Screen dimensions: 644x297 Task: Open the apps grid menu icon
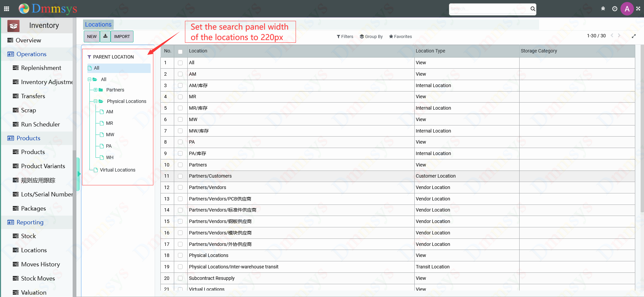click(x=6, y=9)
